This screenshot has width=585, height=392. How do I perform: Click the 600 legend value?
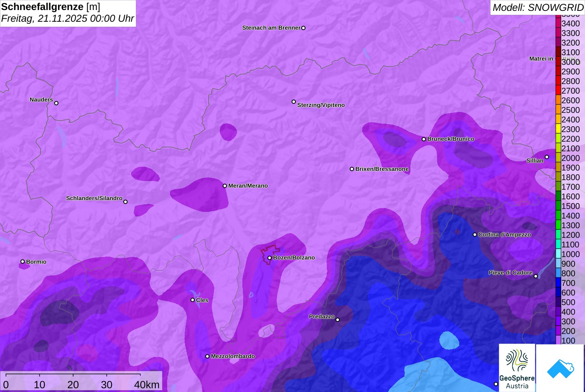(568, 293)
